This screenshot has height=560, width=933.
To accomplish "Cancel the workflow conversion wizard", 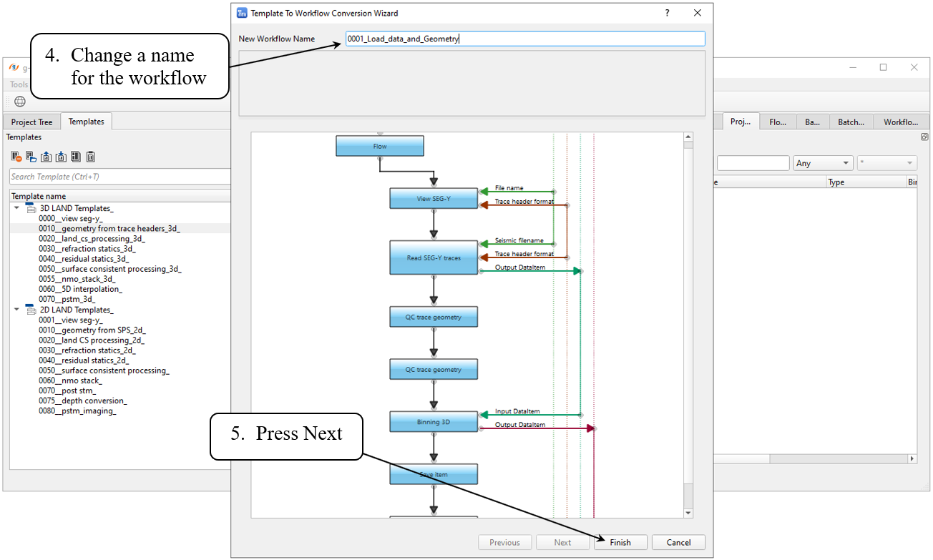I will (x=678, y=542).
